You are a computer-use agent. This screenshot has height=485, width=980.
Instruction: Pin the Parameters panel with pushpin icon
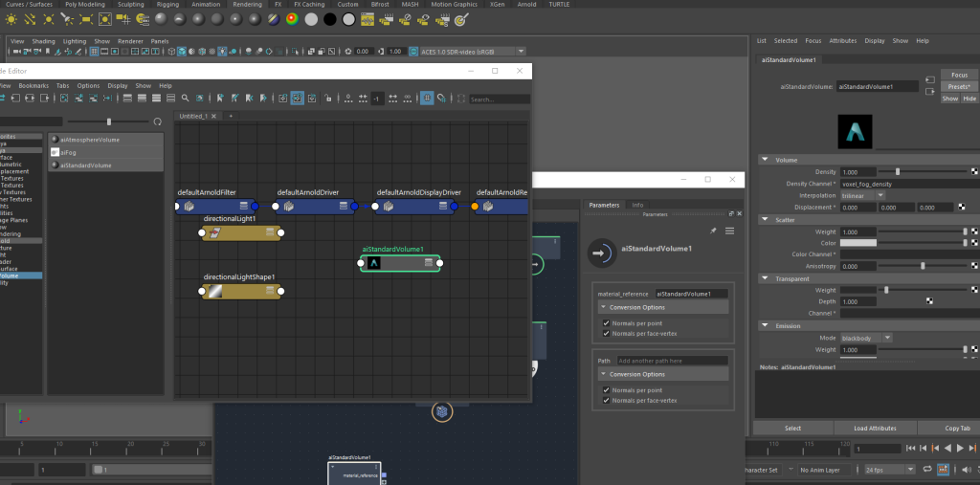pos(713,231)
